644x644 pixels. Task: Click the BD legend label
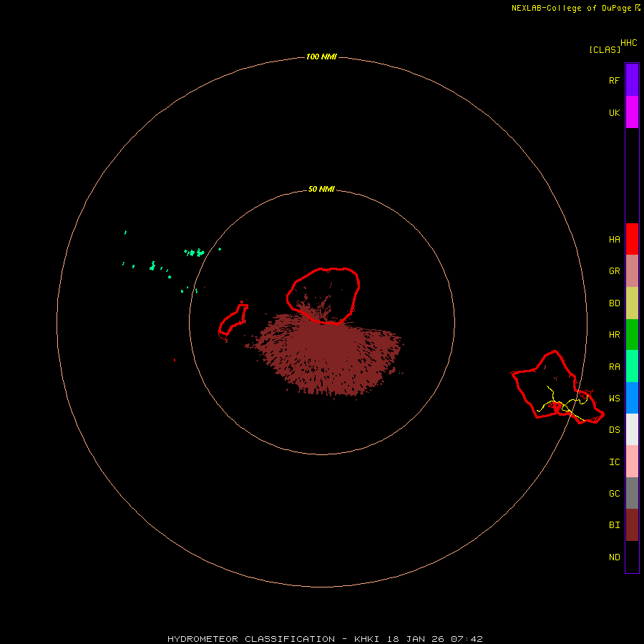pos(614,303)
